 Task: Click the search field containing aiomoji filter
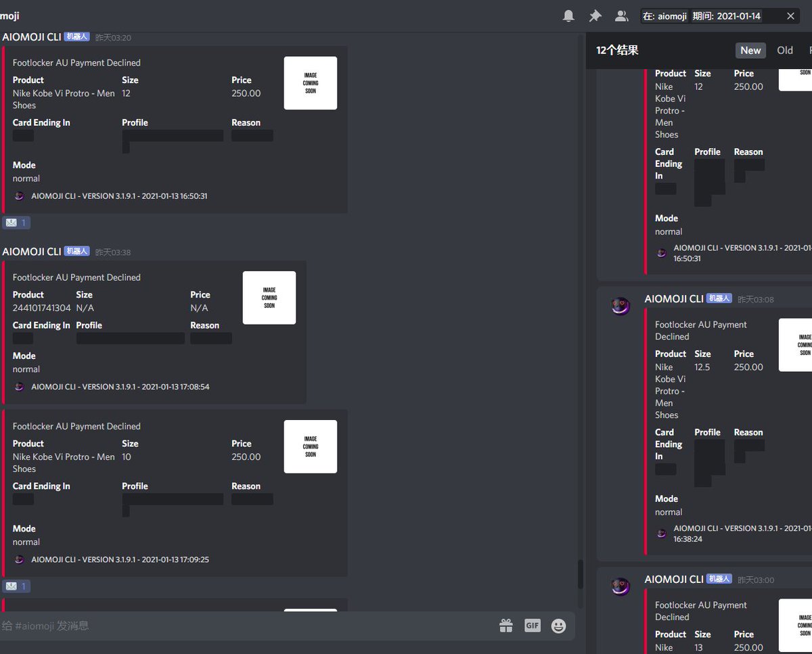(721, 16)
